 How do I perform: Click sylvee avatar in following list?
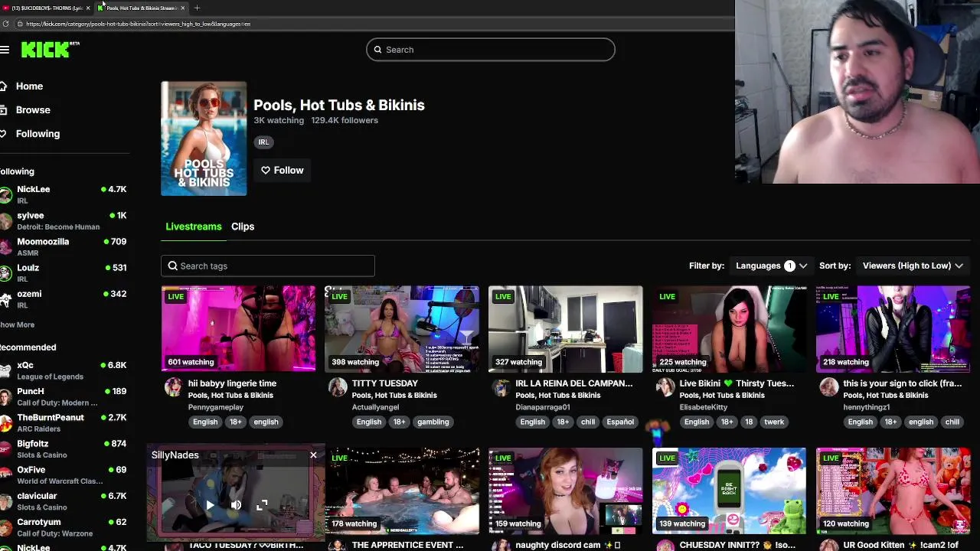6,220
